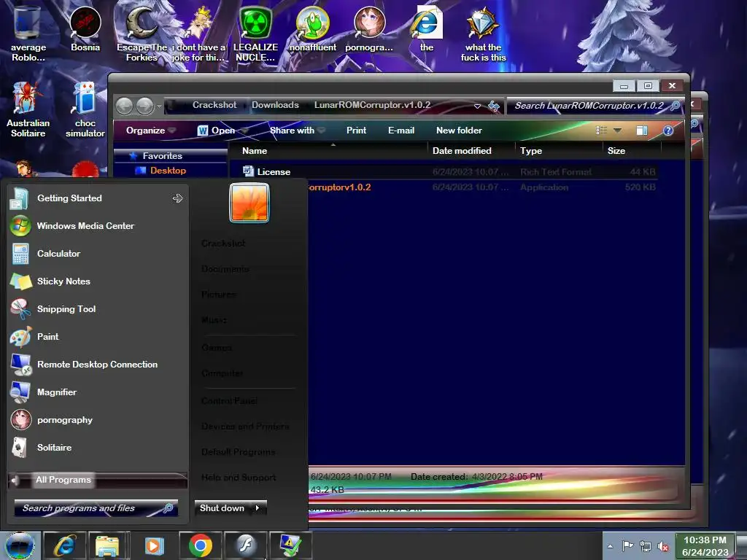This screenshot has height=560, width=747.
Task: Open the nonaffluent frog desktop icon
Action: pyautogui.click(x=312, y=29)
